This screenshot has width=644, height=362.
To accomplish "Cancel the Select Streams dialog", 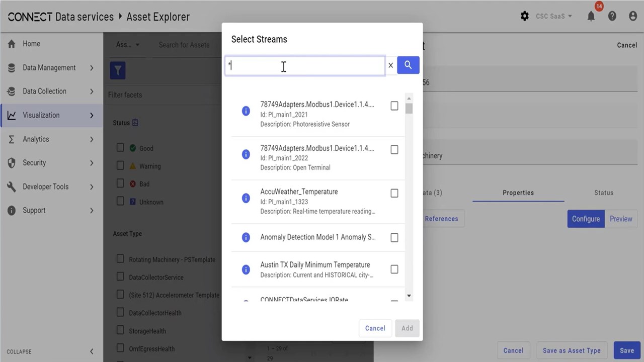I will (375, 328).
